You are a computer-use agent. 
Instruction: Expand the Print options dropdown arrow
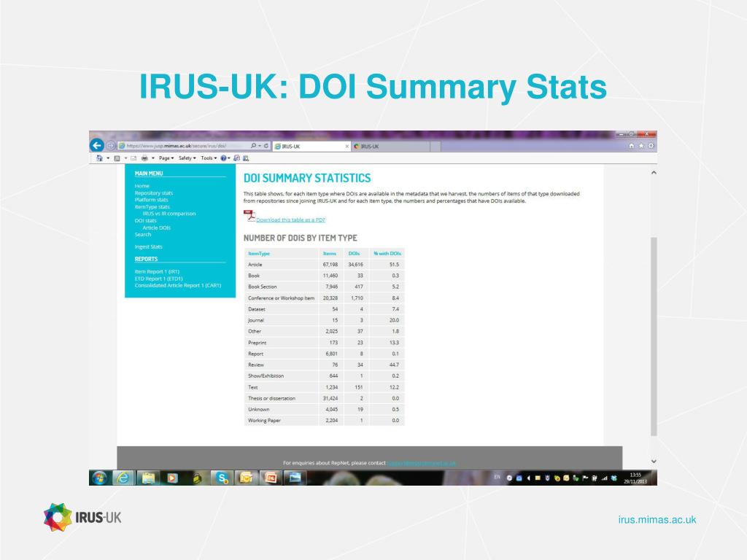(x=153, y=158)
